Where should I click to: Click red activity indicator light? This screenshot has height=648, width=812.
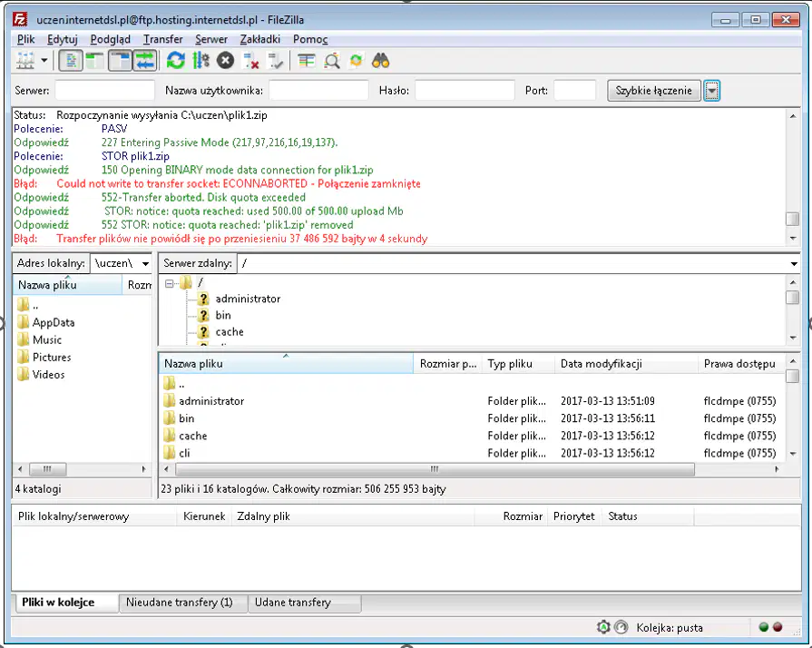[778, 627]
